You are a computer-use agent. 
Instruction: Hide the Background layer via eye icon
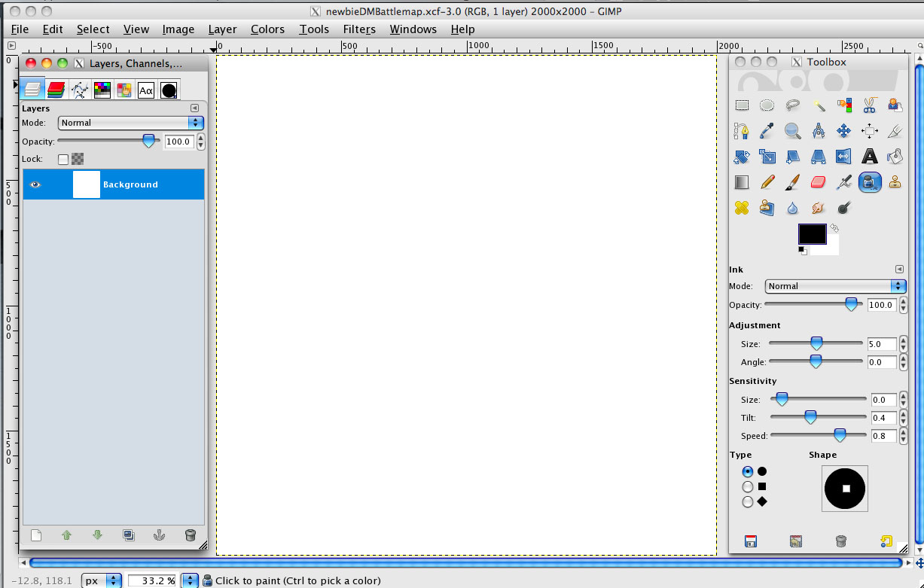(x=35, y=184)
